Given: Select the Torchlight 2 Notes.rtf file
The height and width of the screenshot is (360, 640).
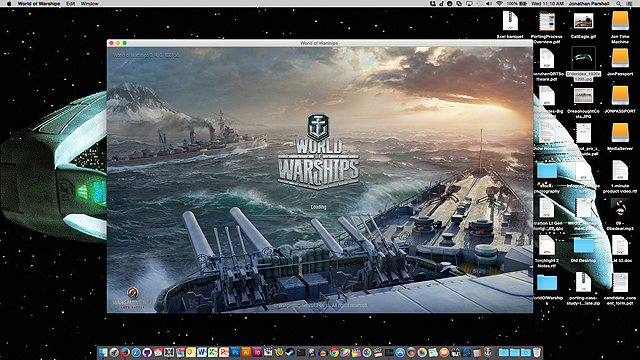Looking at the screenshot, I should (547, 245).
